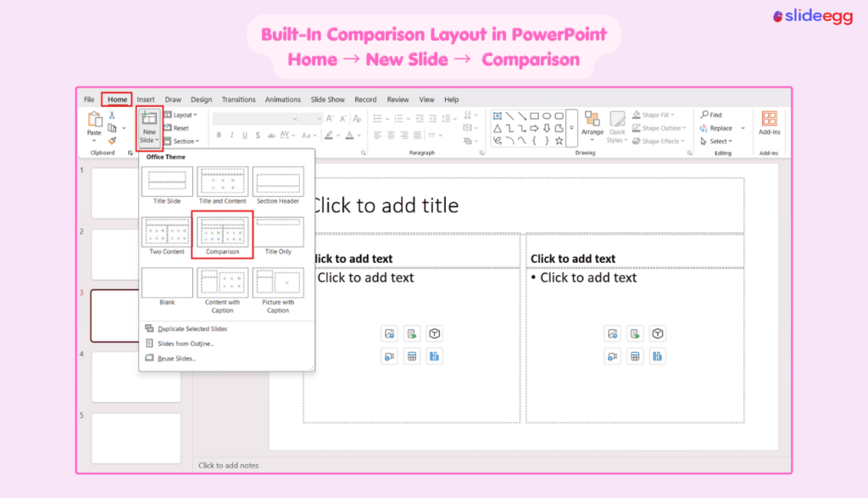Select the Star shape
The image size is (868, 498).
[559, 142]
